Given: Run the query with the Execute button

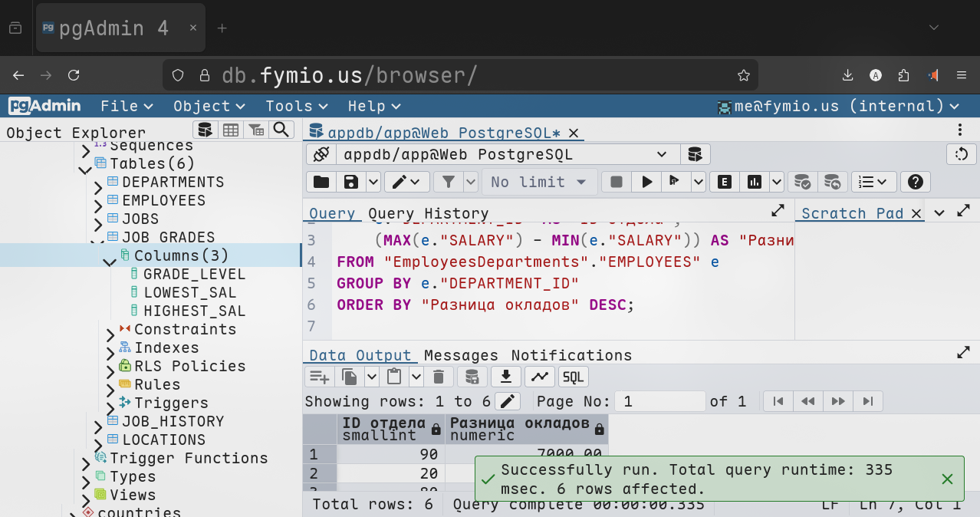Looking at the screenshot, I should click(647, 182).
